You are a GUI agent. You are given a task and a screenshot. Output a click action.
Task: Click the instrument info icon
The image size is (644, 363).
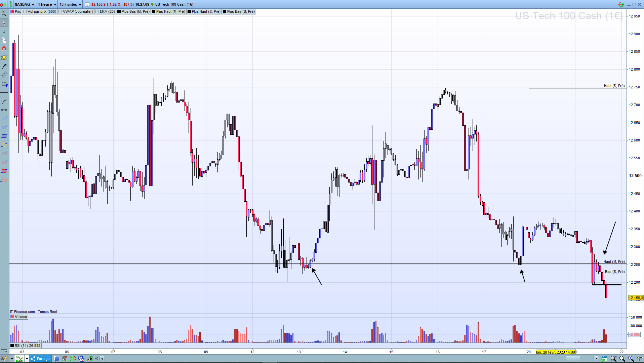[87, 4]
